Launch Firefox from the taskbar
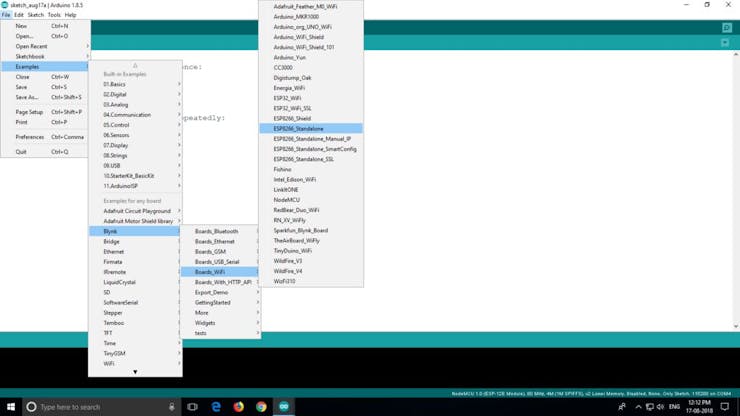Image resolution: width=740 pixels, height=416 pixels. point(238,407)
